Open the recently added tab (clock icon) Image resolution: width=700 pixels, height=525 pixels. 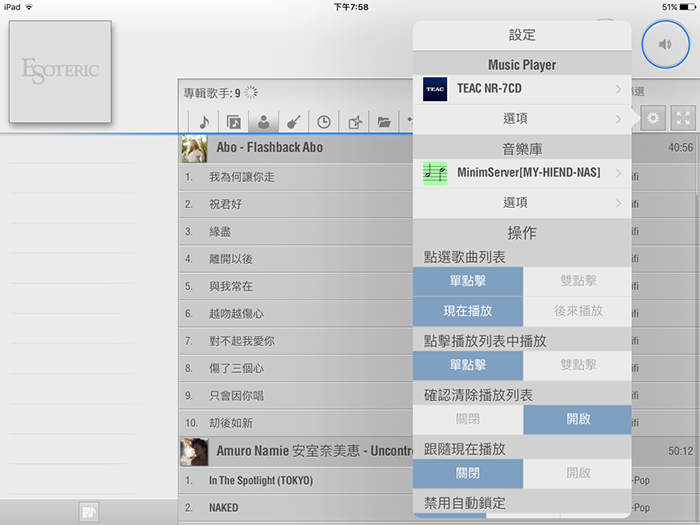[324, 121]
